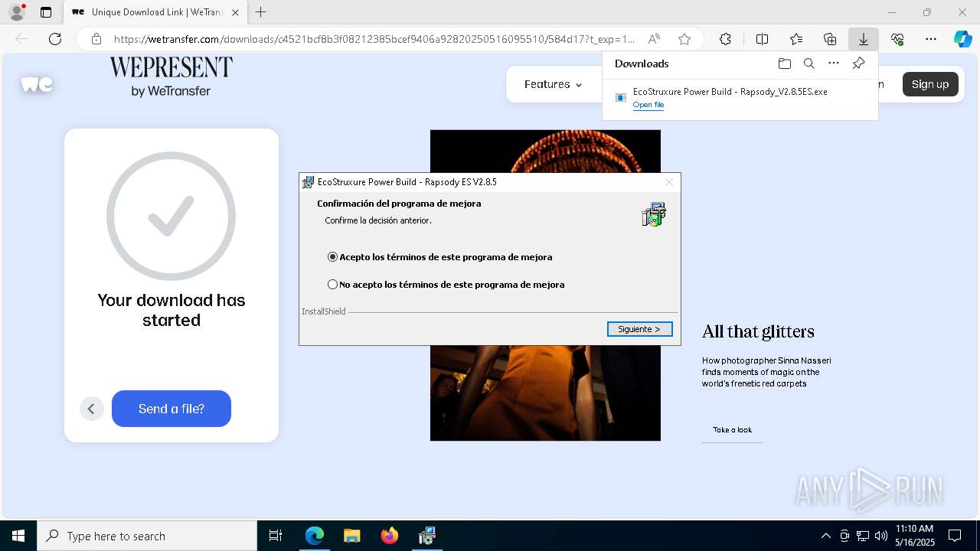Click EcoStruxure installer title bar icon
The height and width of the screenshot is (551, 980).
click(308, 182)
